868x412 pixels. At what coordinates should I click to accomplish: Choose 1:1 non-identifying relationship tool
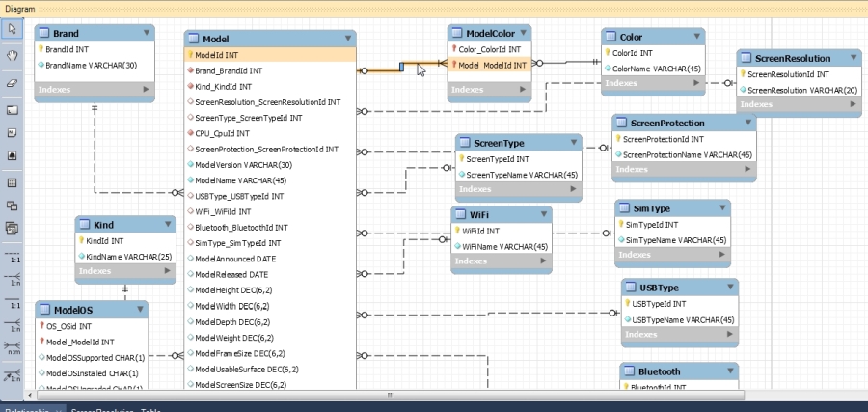click(13, 257)
